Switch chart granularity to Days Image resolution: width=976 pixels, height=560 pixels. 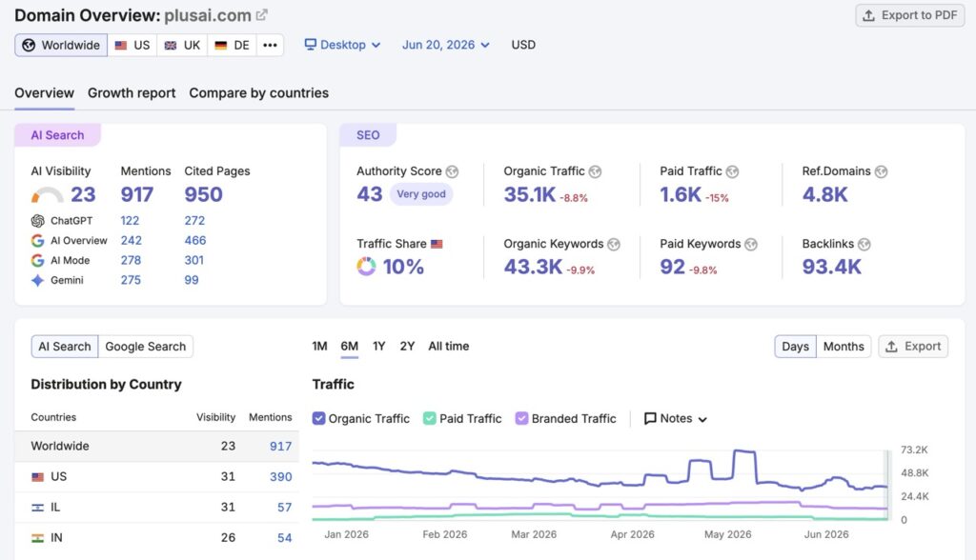pyautogui.click(x=796, y=347)
